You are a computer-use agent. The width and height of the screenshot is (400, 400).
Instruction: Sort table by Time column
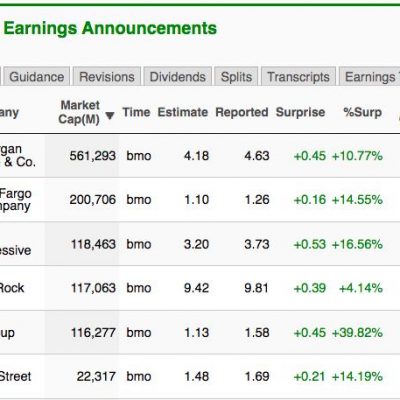(136, 112)
